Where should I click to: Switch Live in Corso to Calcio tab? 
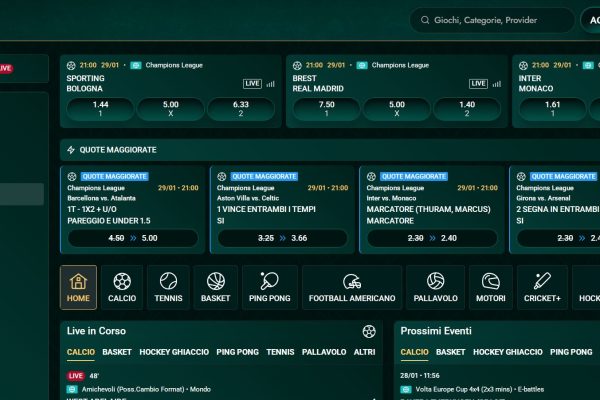pos(81,352)
